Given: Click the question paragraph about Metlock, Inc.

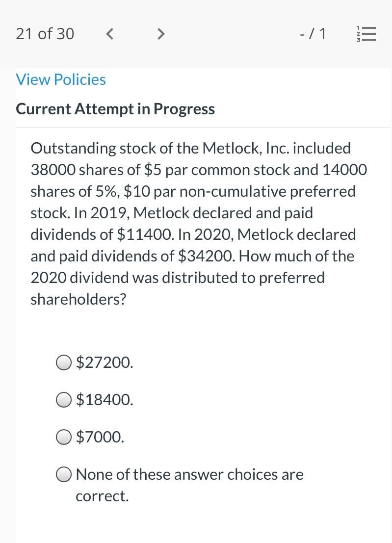Looking at the screenshot, I should (199, 223).
